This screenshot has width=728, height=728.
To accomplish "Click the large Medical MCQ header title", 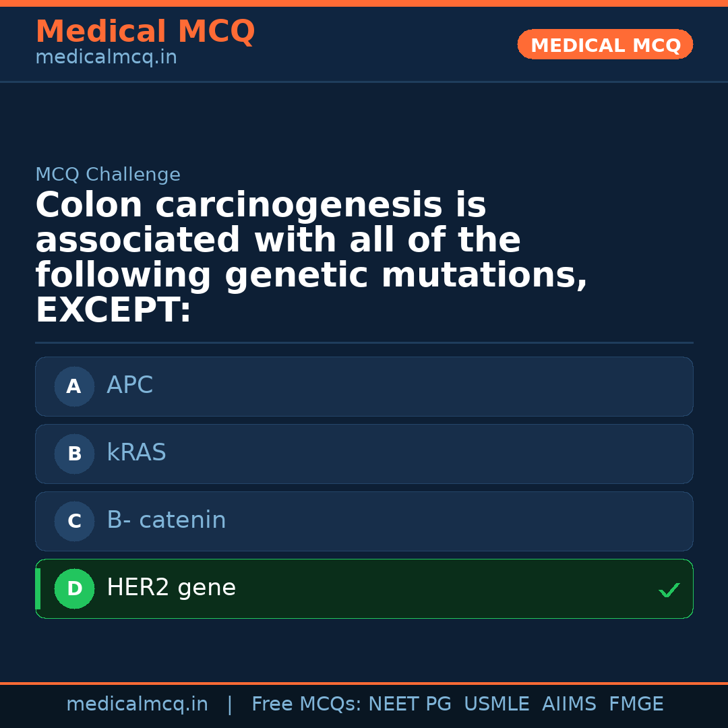I will pyautogui.click(x=145, y=32).
